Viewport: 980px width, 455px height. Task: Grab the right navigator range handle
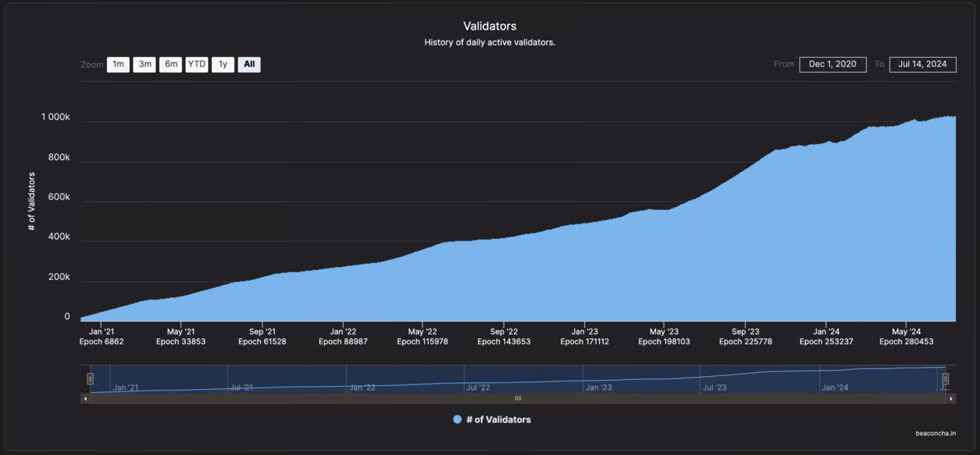pos(945,378)
